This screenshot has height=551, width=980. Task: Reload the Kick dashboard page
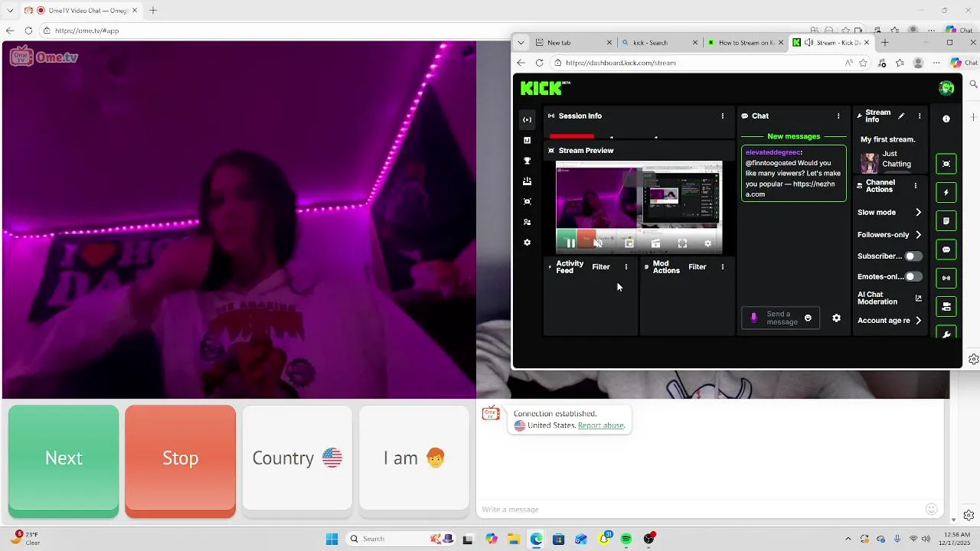tap(539, 63)
